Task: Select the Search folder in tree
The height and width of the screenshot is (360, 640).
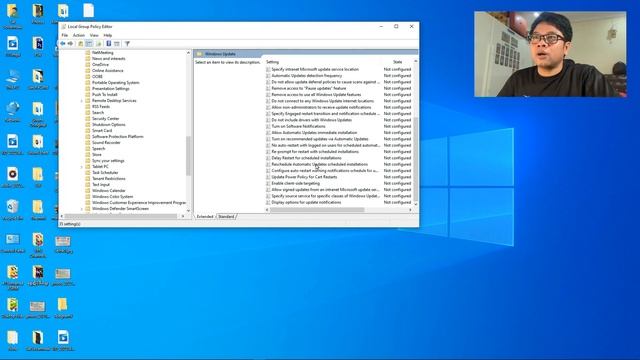Action: pos(98,113)
